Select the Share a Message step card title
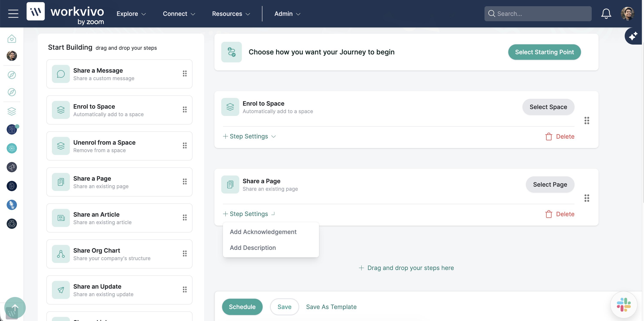The height and width of the screenshot is (321, 644). 98,70
